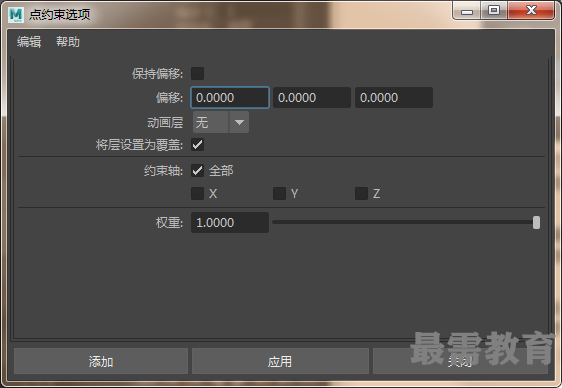Minimize the 点约束选项 window
This screenshot has width=562, height=388.
(x=467, y=11)
